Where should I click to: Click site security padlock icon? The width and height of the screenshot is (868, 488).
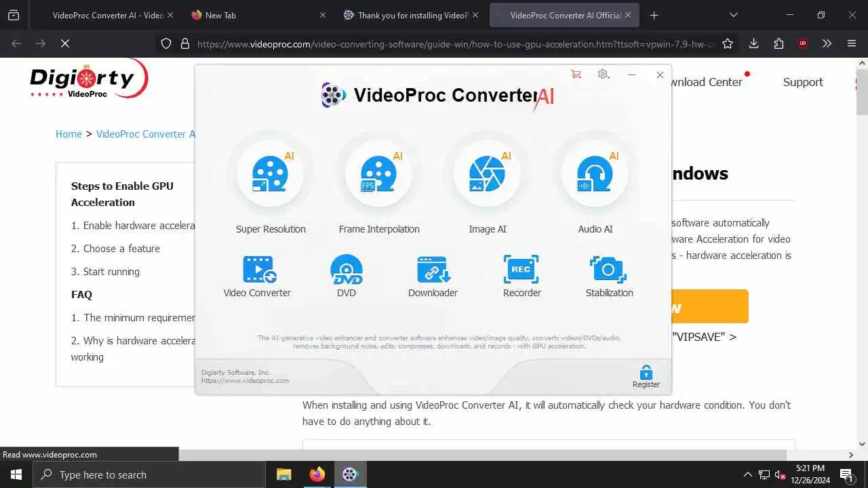point(184,43)
